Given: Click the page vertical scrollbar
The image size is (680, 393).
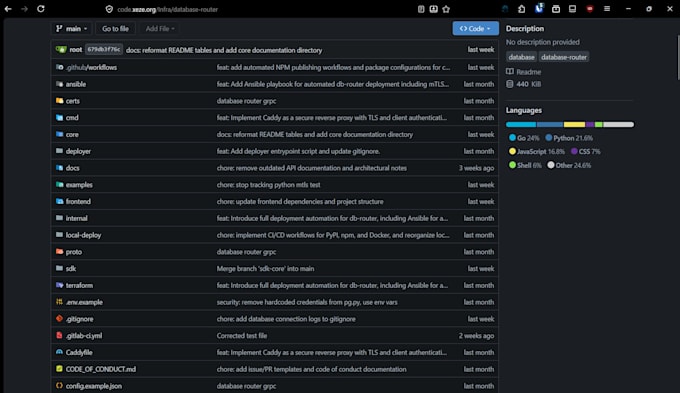Looking at the screenshot, I should [678, 57].
